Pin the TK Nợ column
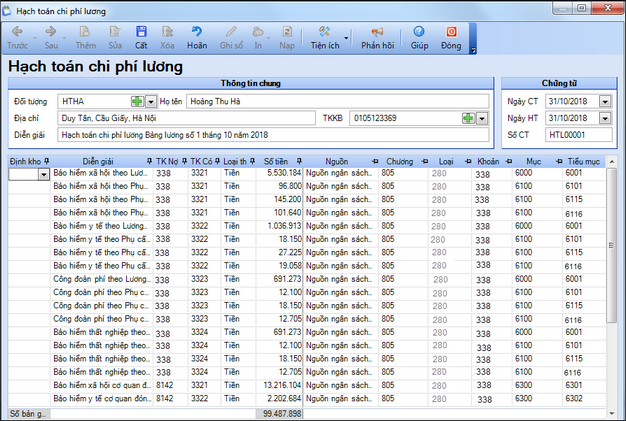Viewport: 626px width, 421px height. (184, 161)
